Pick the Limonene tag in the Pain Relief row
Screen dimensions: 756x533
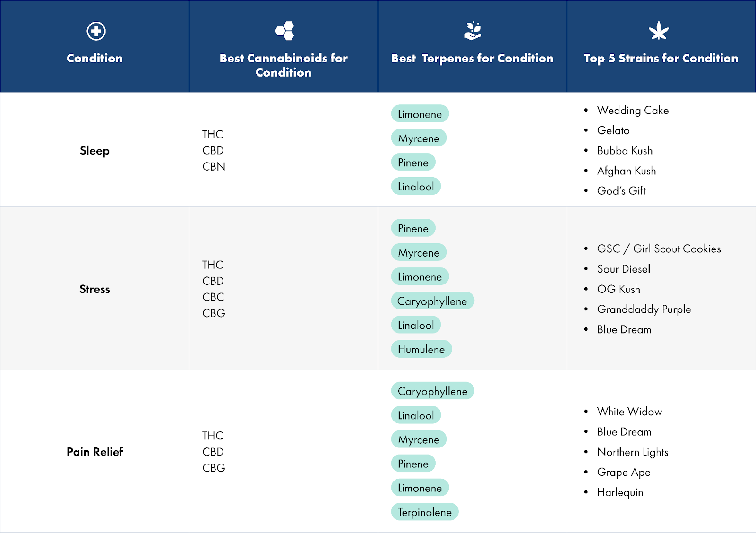[420, 488]
